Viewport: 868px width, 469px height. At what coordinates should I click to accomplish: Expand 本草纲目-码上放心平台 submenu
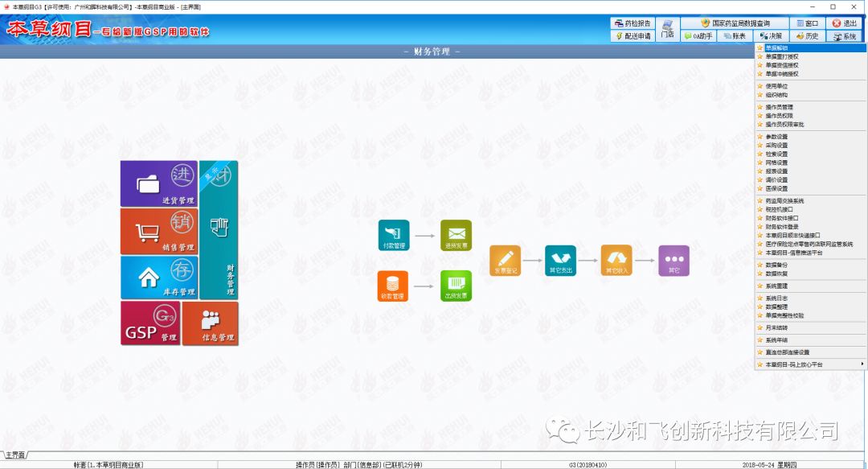tap(810, 364)
